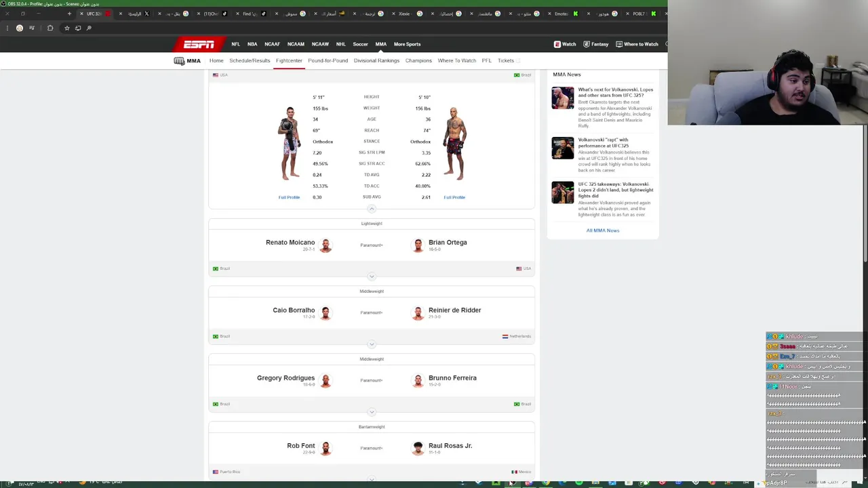Screen dimensions: 868x488
Task: Click Paramount+ label on Moicano-Ortega fight
Action: (372, 245)
